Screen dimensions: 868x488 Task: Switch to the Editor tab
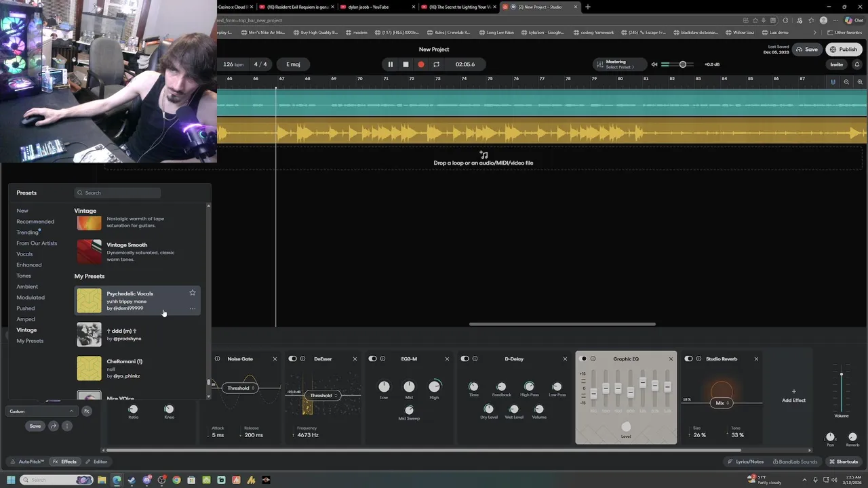96,462
